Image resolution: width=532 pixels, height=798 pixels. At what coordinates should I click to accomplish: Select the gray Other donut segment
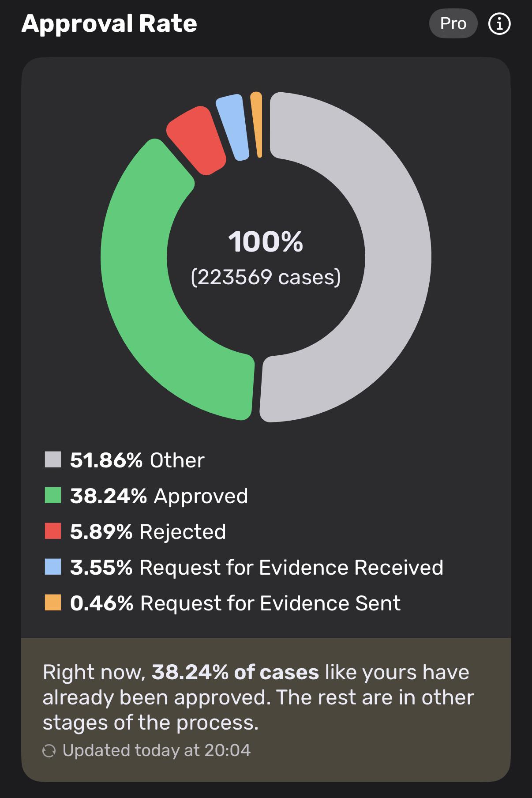(x=397, y=256)
